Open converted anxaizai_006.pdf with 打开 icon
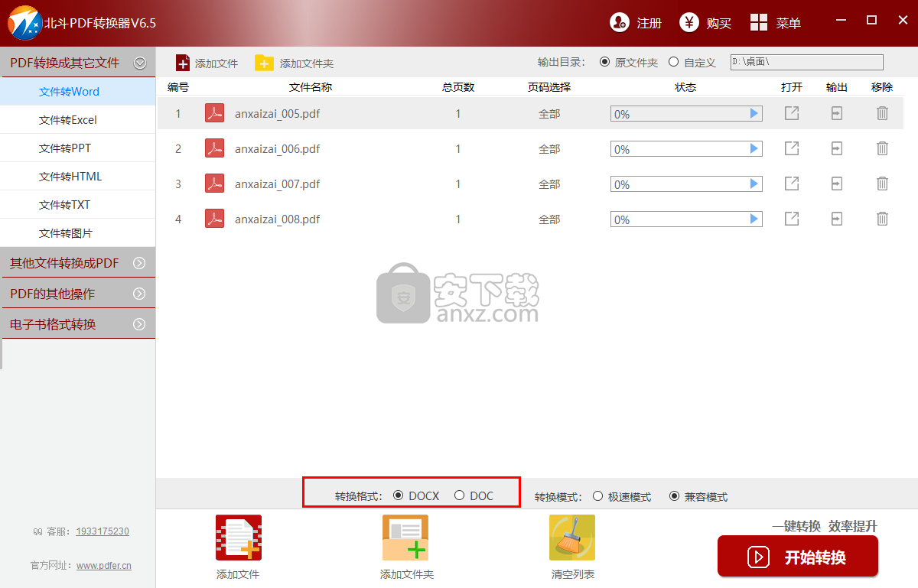The width and height of the screenshot is (918, 588). click(x=792, y=148)
